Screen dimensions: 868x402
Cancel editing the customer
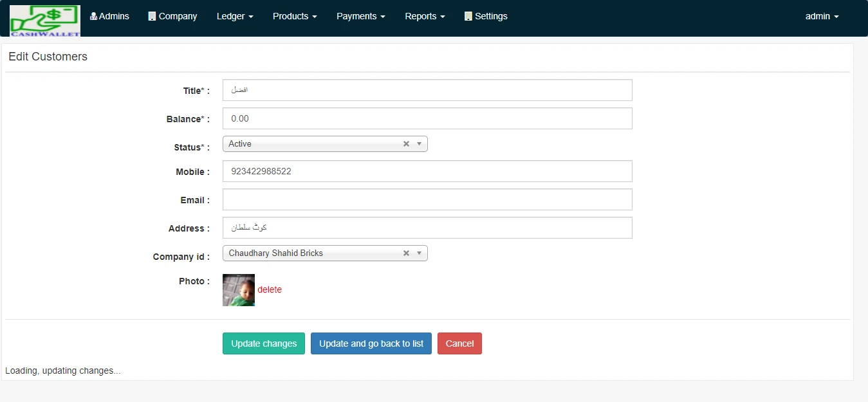[459, 343]
